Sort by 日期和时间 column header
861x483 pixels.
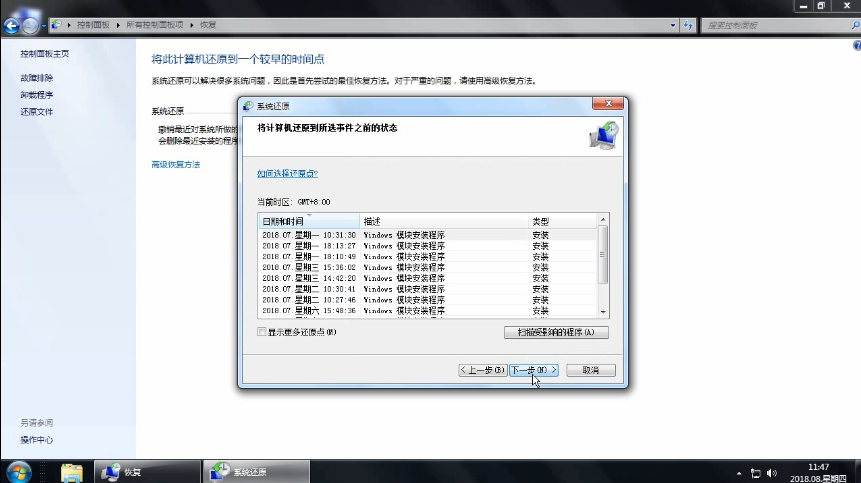pos(309,221)
